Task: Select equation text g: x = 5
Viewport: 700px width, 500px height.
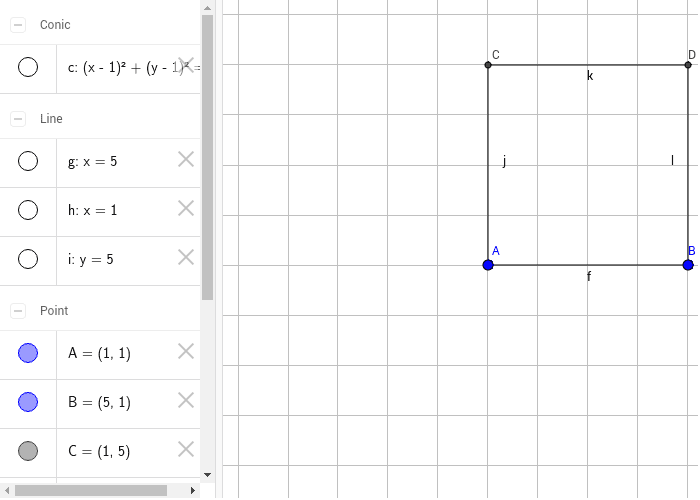Action: [92, 161]
